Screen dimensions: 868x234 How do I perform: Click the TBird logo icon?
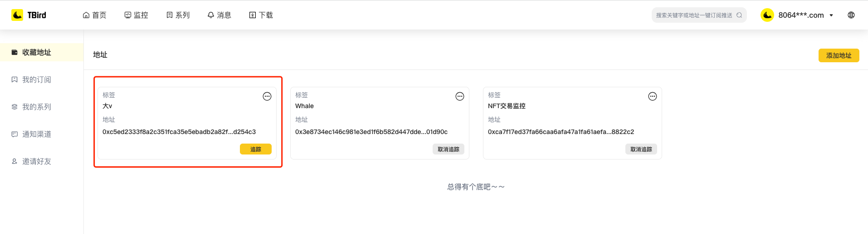(x=17, y=15)
